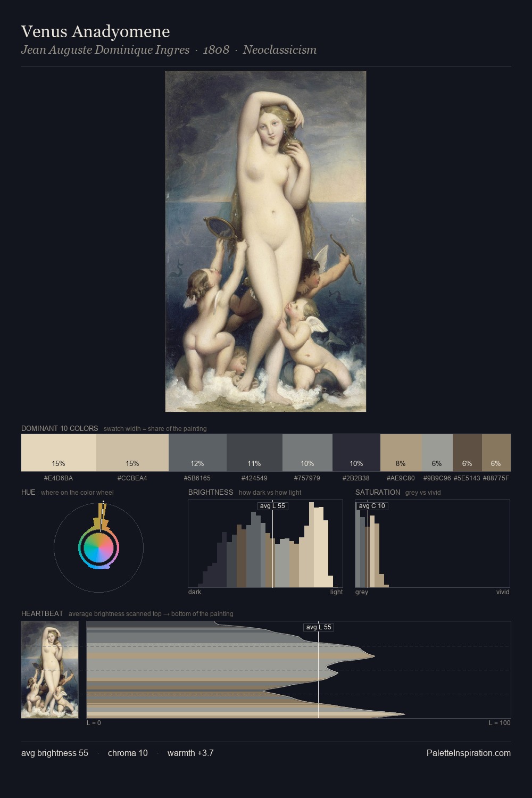This screenshot has width=532, height=798.
Task: Choose the #2B2B38 dark swatch
Action: point(356,453)
